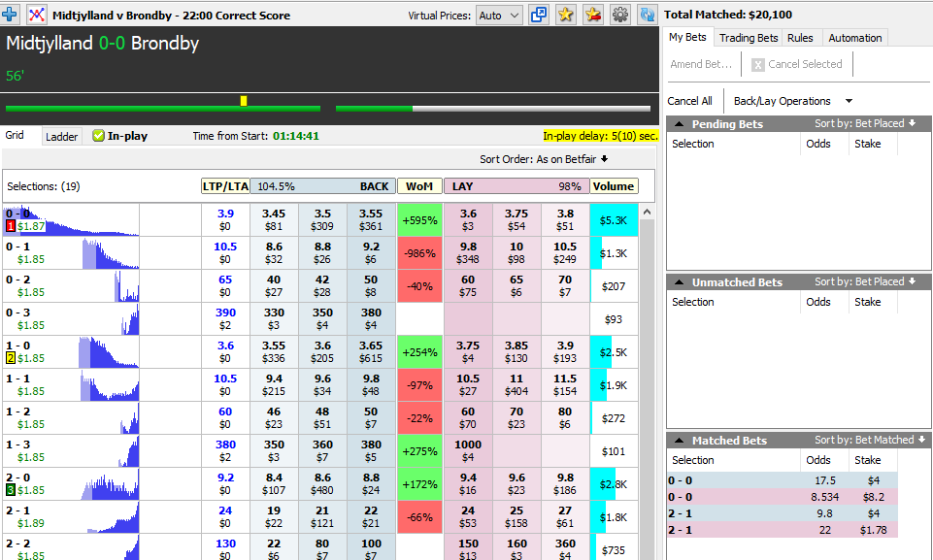
Task: Click the blue plus add-market icon
Action: point(10,14)
